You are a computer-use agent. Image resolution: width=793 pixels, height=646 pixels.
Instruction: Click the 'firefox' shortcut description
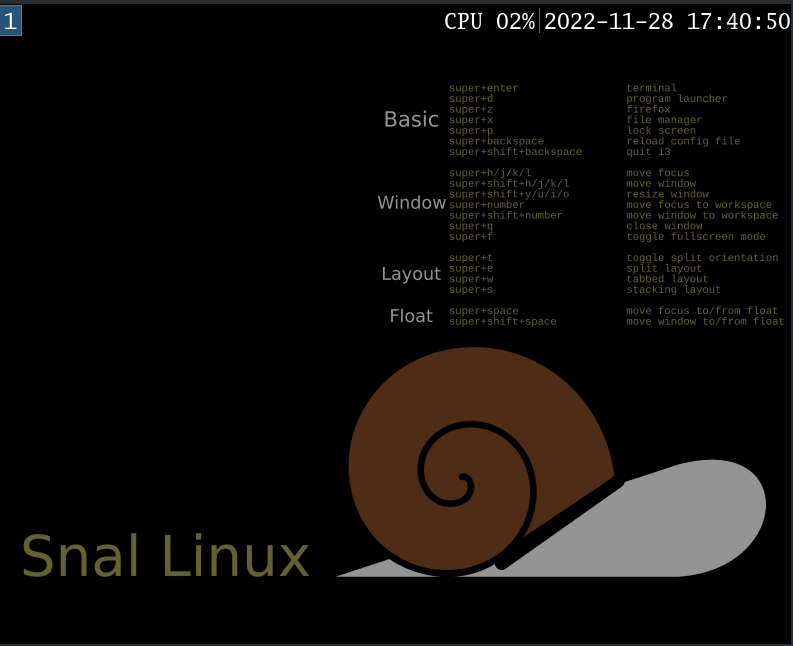[648, 109]
